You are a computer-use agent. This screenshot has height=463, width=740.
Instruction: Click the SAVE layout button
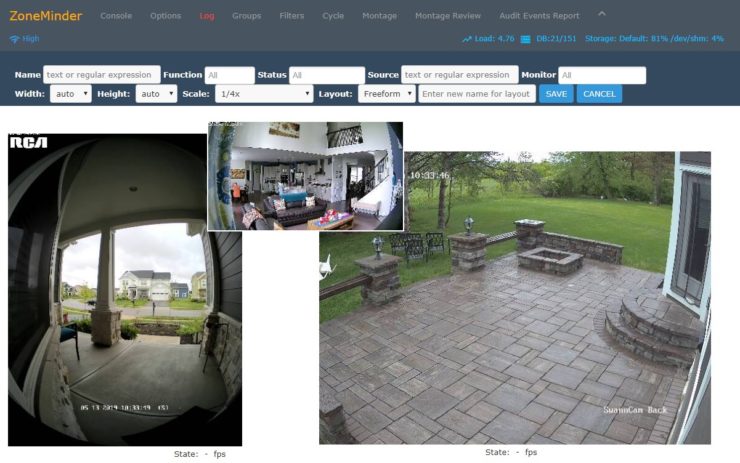(556, 94)
